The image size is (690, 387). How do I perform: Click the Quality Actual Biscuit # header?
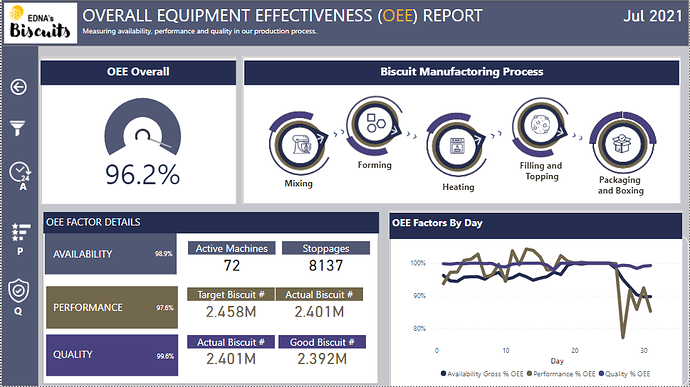(231, 342)
